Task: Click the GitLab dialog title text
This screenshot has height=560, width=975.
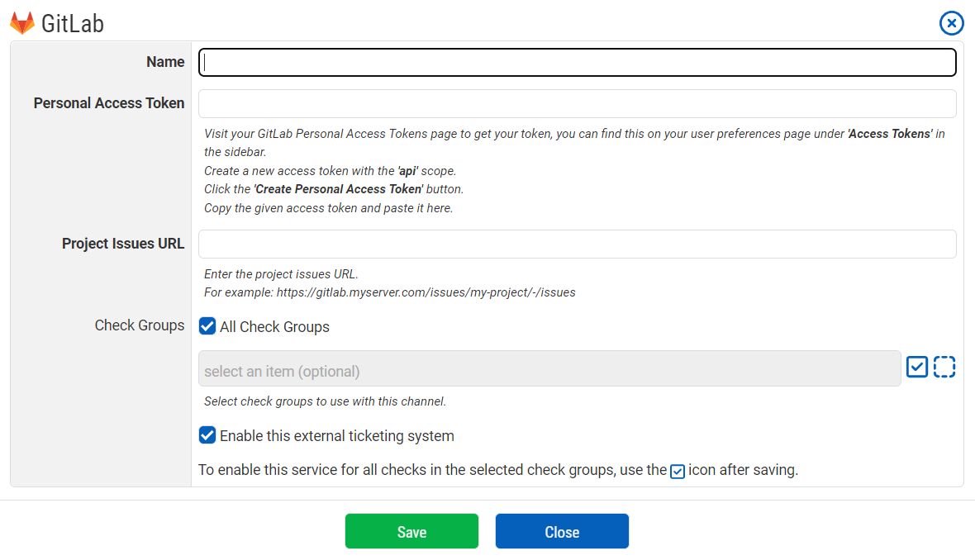Action: tap(73, 24)
